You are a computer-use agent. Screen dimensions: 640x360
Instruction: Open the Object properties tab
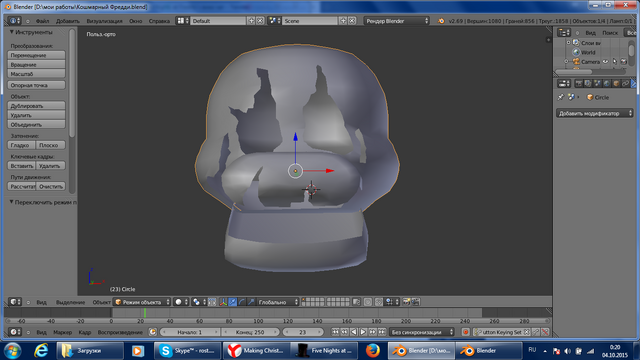coord(616,84)
